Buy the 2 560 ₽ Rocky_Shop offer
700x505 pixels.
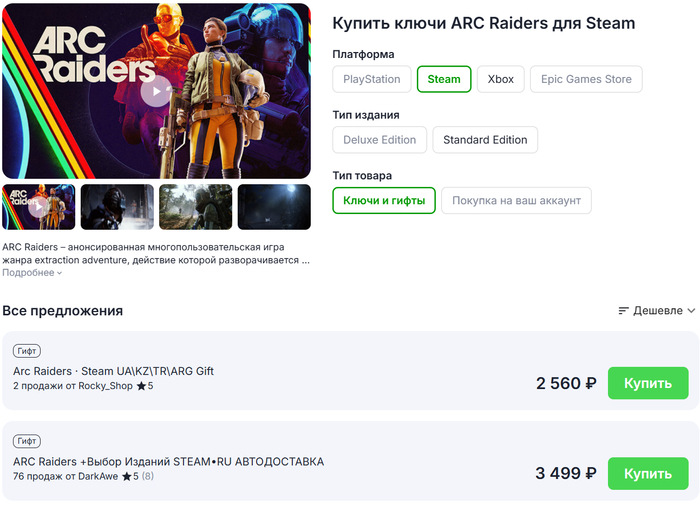(x=648, y=383)
